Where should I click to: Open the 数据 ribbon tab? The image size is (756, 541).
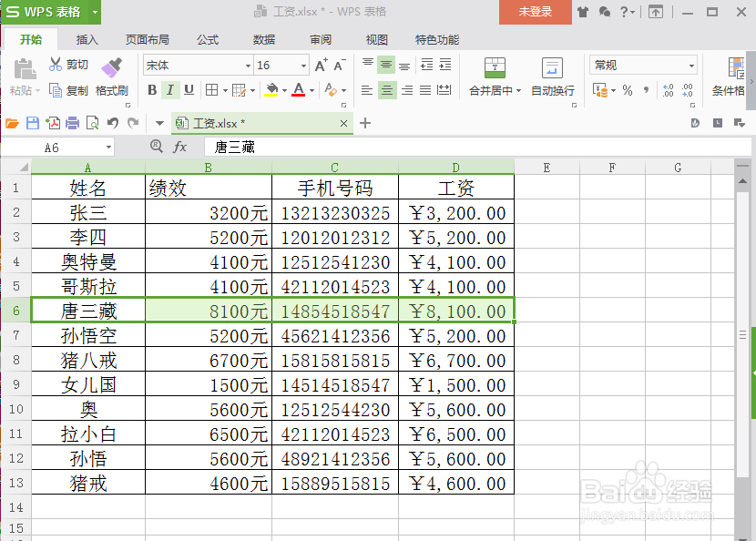pyautogui.click(x=263, y=39)
